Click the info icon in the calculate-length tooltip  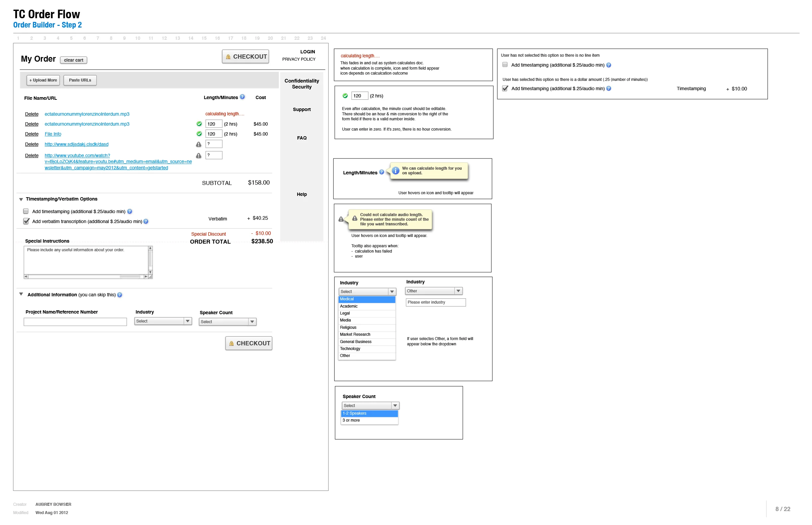click(395, 170)
